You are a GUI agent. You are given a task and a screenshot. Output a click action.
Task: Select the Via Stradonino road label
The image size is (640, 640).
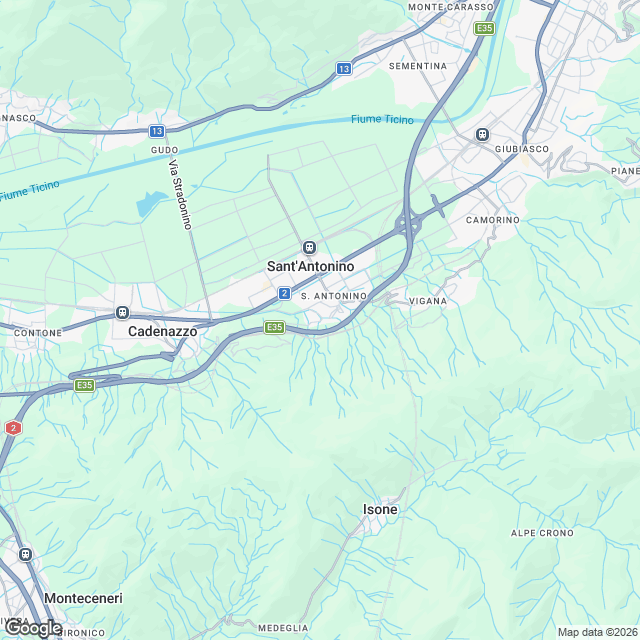click(180, 194)
